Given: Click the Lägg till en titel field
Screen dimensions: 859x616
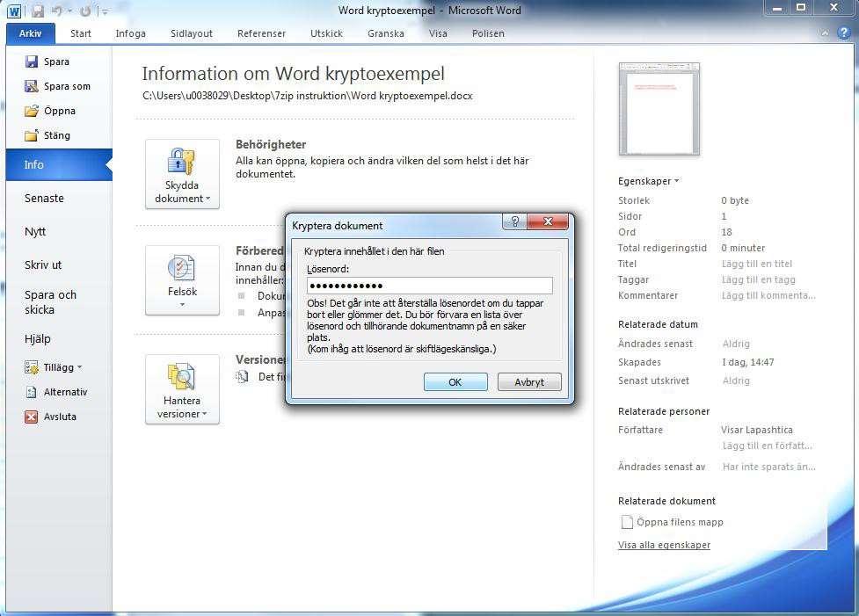Looking at the screenshot, I should click(x=756, y=264).
